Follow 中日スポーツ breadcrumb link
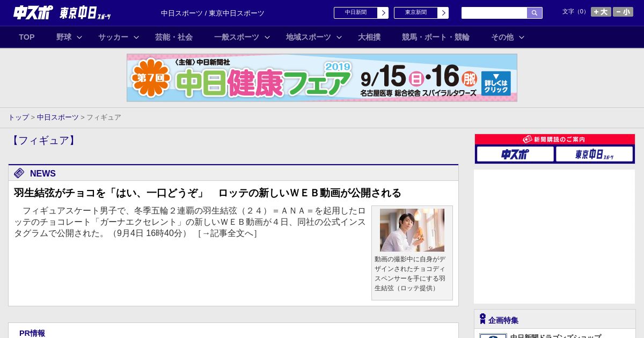Viewport: 644px width, 338px height. point(58,117)
